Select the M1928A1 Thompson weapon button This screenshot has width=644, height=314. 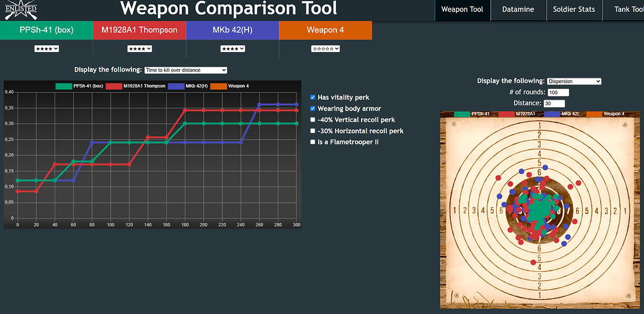[139, 30]
